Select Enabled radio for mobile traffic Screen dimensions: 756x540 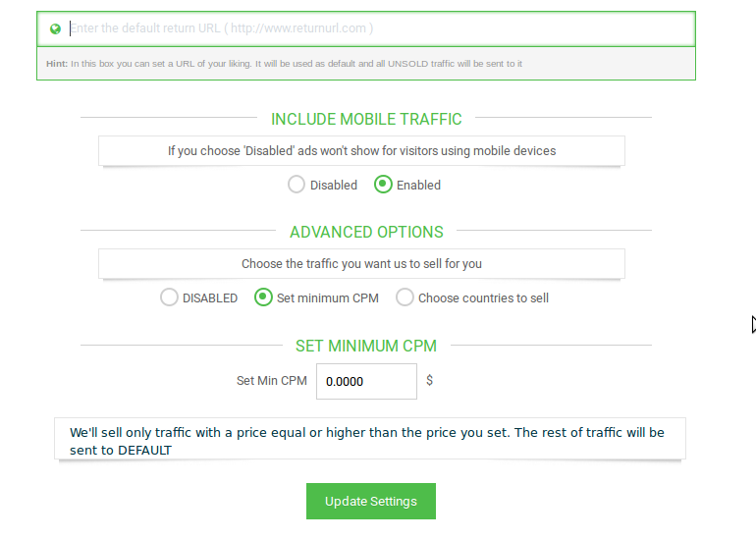point(384,185)
